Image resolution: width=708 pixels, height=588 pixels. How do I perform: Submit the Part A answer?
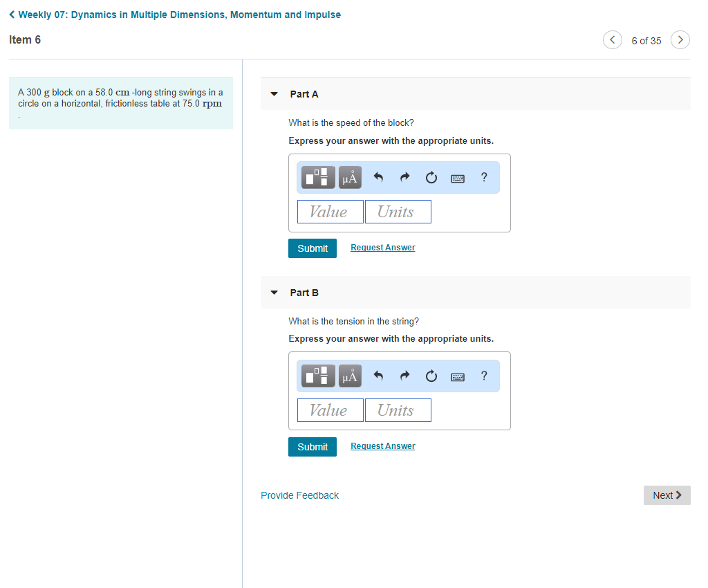tap(312, 248)
